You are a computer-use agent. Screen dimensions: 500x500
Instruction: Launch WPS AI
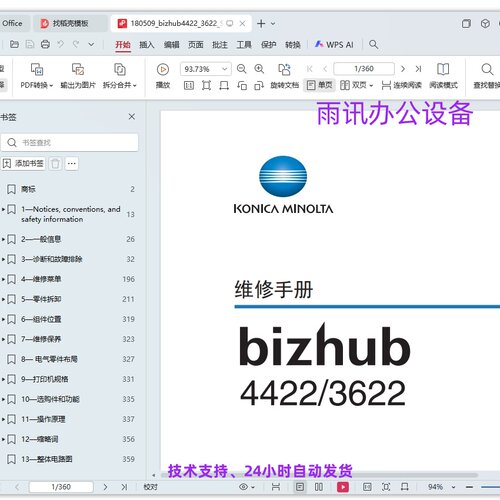(x=334, y=45)
